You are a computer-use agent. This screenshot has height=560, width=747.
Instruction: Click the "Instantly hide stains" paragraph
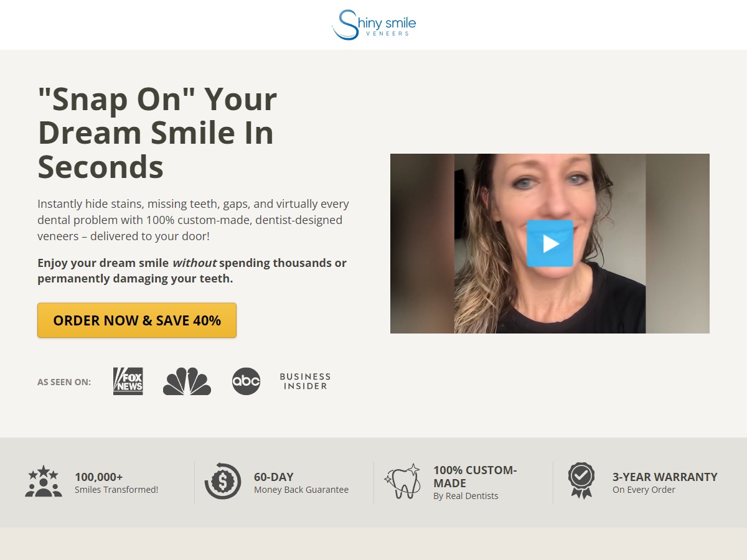[x=193, y=220]
